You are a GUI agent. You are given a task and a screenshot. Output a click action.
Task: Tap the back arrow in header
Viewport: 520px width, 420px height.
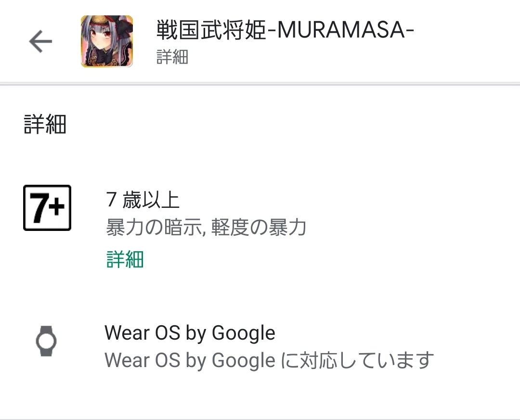40,42
